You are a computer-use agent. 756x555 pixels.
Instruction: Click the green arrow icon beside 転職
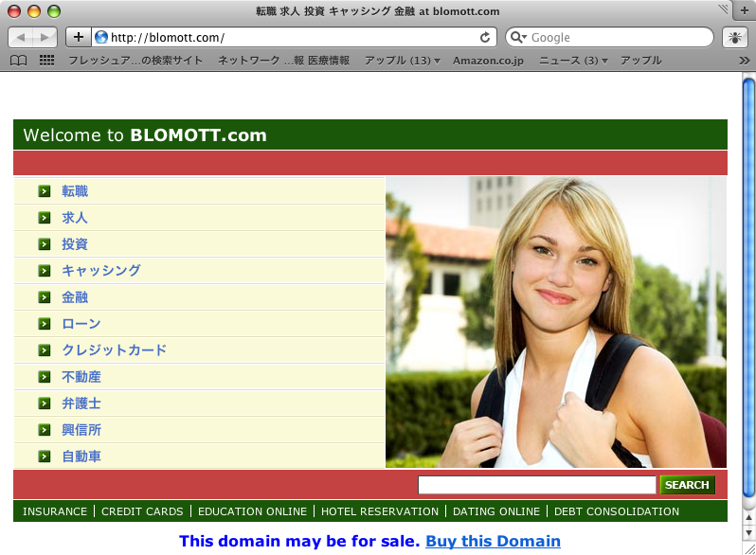[x=44, y=191]
